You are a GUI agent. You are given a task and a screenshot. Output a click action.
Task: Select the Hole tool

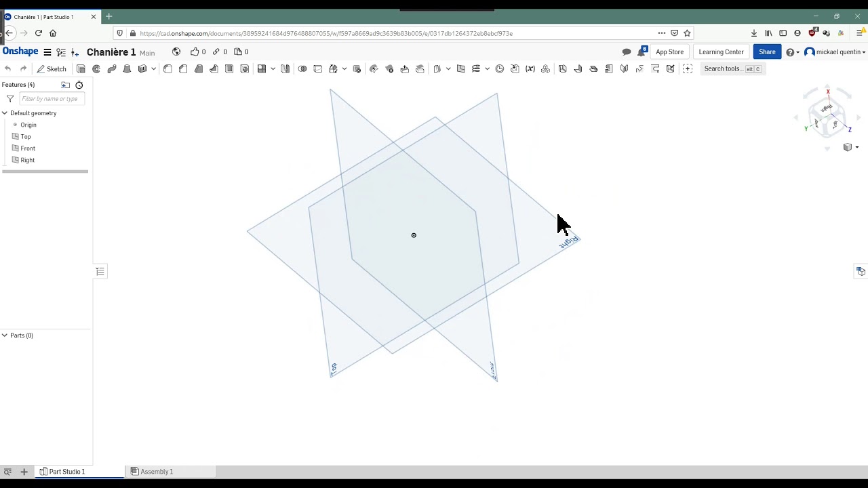pyautogui.click(x=245, y=68)
